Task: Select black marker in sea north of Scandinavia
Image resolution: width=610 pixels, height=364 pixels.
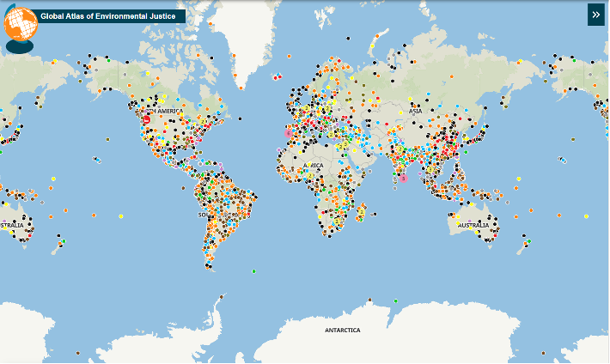Action: pos(346,39)
